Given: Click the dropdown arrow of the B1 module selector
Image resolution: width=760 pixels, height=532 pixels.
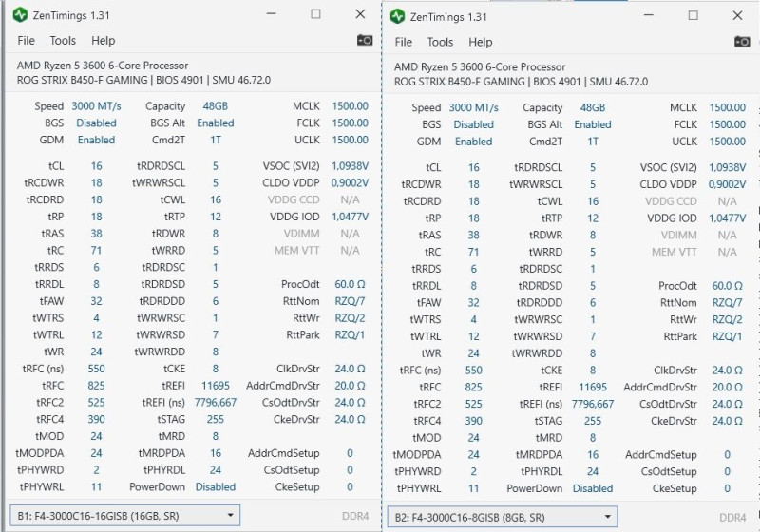Looking at the screenshot, I should point(231,516).
